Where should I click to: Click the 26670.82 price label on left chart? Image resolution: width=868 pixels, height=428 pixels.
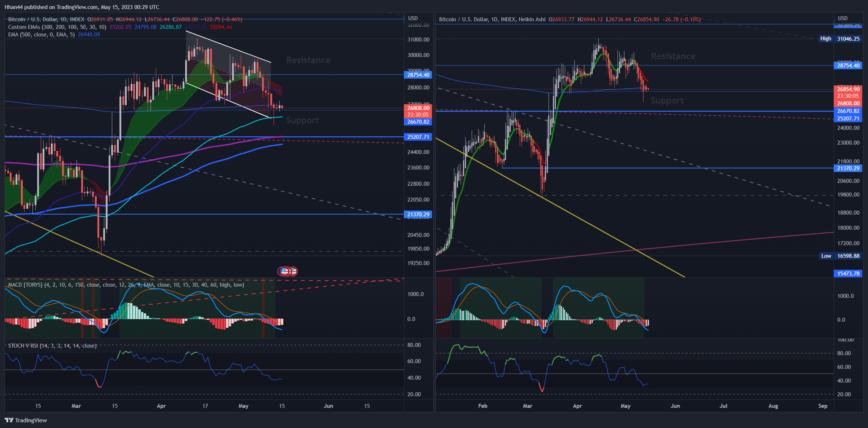click(418, 122)
